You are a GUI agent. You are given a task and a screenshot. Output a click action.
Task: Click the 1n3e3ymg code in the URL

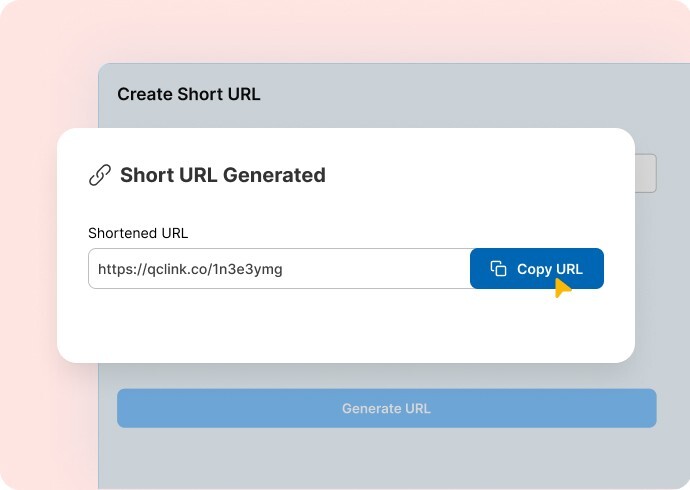click(x=254, y=269)
